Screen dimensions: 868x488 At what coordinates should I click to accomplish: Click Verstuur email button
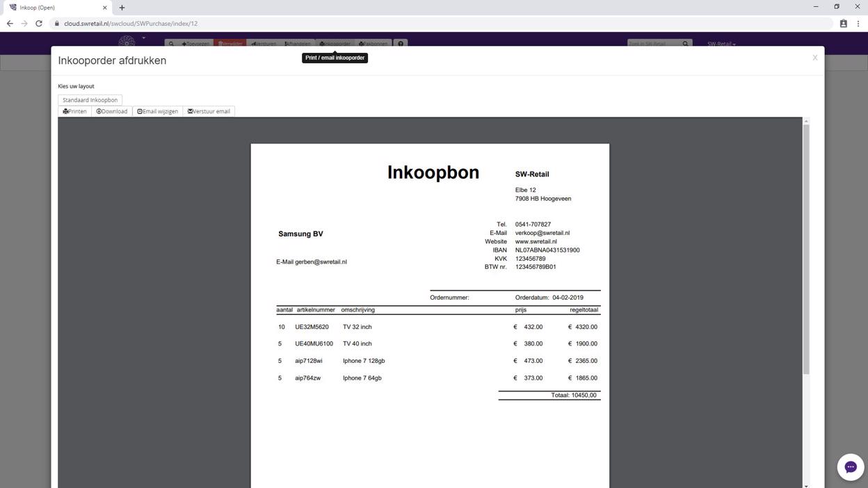(209, 111)
